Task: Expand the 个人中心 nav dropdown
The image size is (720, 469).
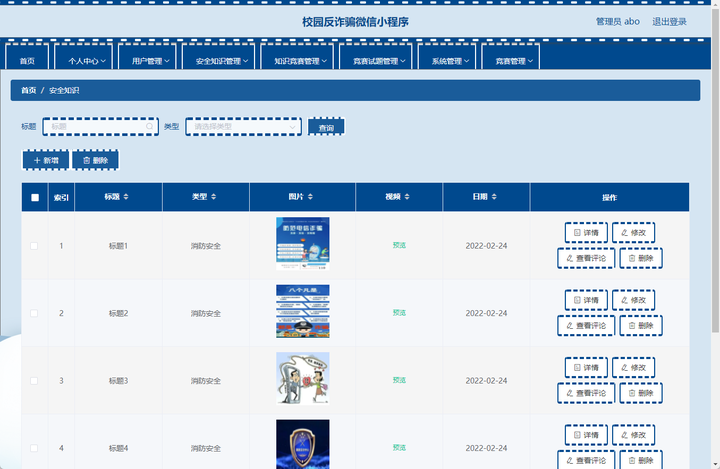Action: click(84, 57)
